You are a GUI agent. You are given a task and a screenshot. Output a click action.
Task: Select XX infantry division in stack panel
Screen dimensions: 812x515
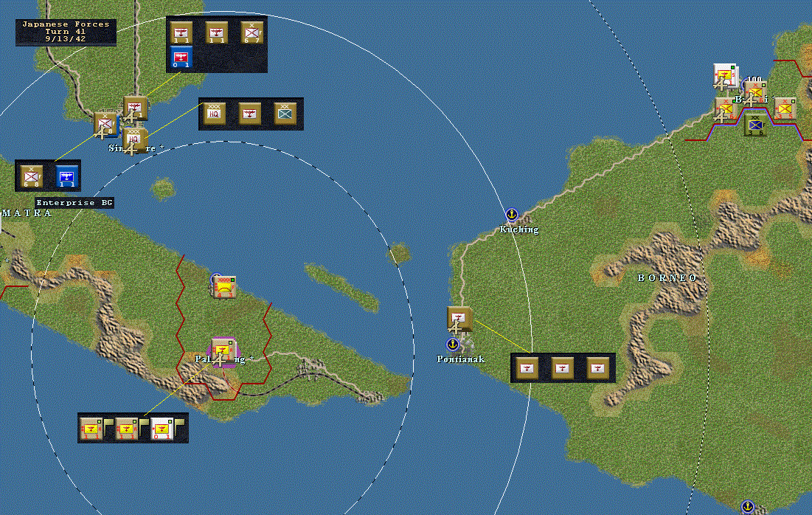pyautogui.click(x=285, y=114)
